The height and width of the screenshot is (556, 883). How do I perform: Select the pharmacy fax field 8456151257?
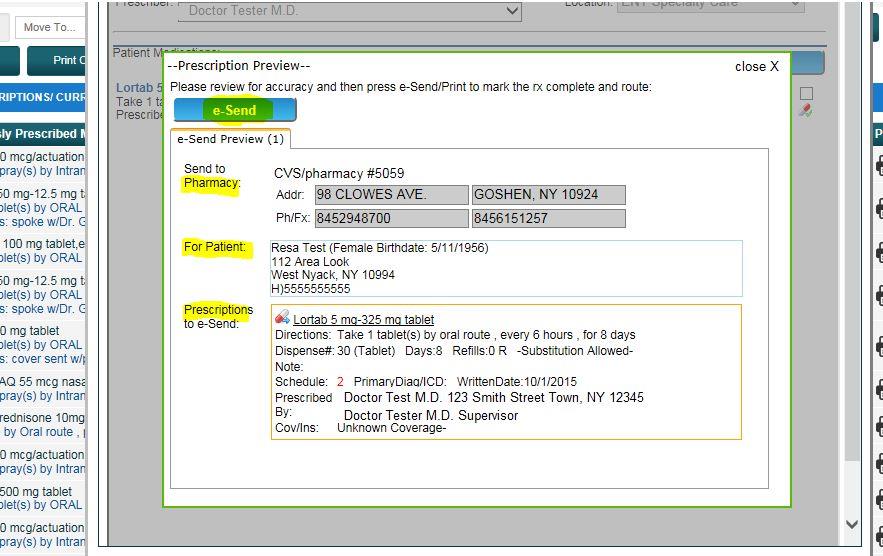click(548, 218)
